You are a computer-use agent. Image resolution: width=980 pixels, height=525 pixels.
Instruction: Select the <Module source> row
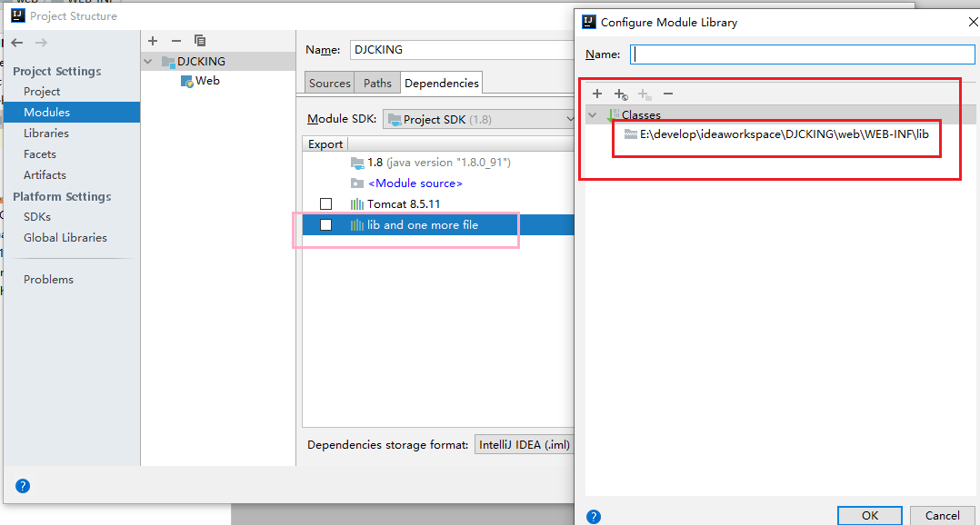tap(439, 183)
